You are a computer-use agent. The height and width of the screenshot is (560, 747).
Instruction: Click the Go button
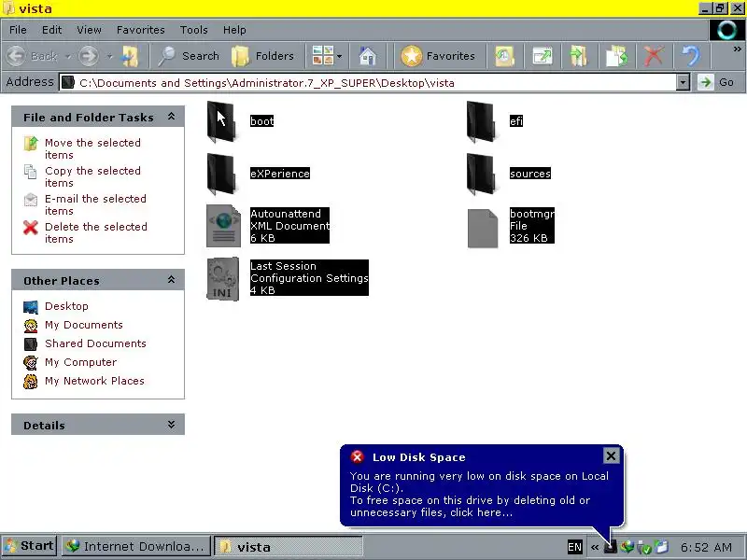click(x=716, y=82)
